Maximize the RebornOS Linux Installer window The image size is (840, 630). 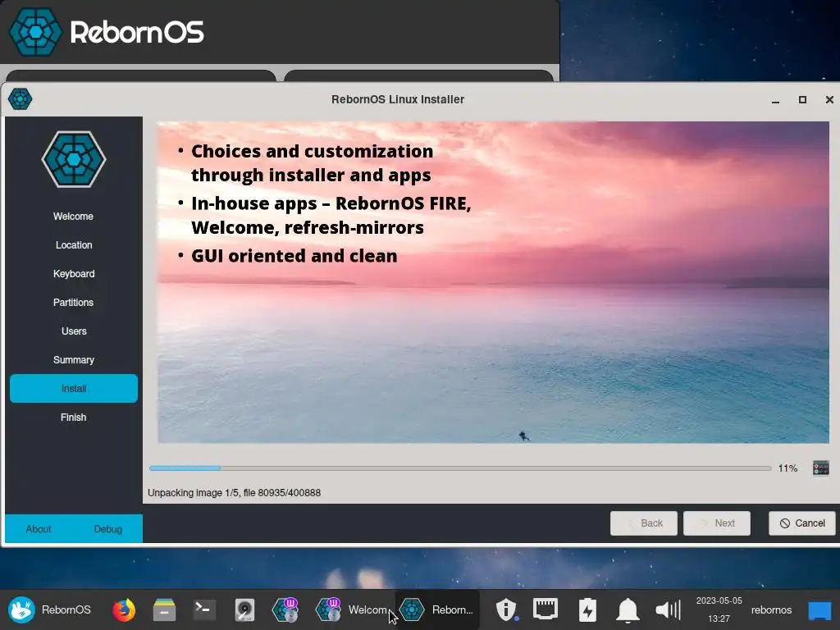click(802, 99)
